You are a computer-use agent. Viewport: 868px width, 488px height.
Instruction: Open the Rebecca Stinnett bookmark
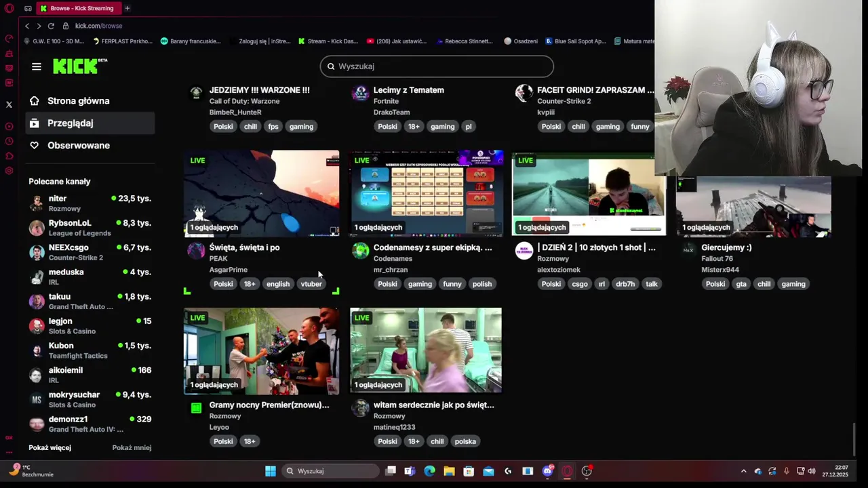pyautogui.click(x=464, y=41)
